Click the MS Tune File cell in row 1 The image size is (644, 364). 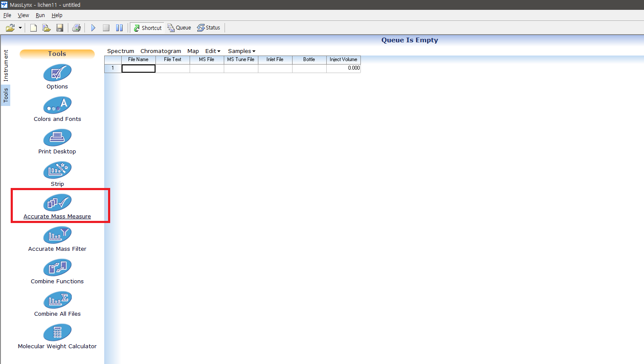pyautogui.click(x=241, y=68)
